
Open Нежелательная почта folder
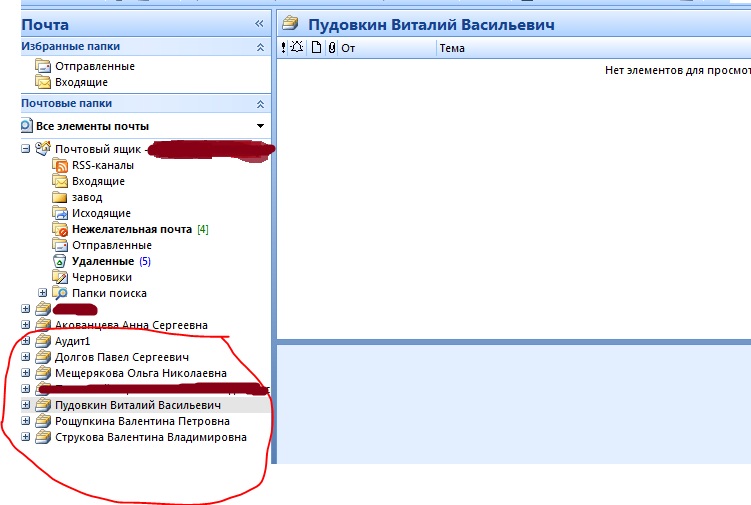132,230
